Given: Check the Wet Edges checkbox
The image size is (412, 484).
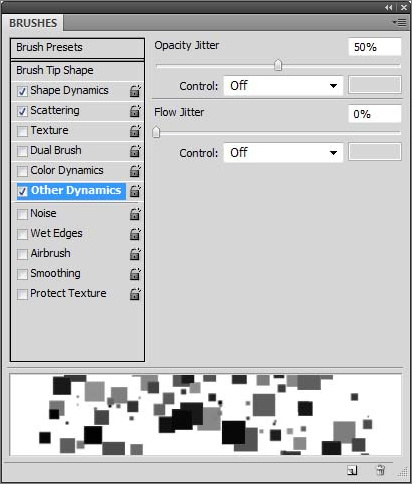Looking at the screenshot, I should tap(22, 234).
